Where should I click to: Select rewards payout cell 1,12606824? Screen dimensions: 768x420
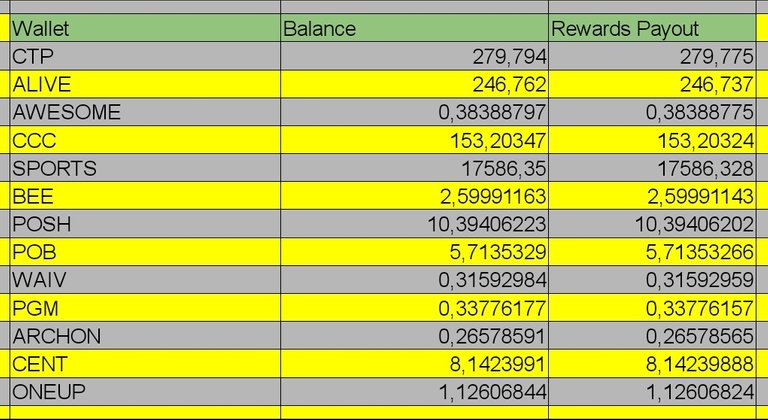click(652, 392)
